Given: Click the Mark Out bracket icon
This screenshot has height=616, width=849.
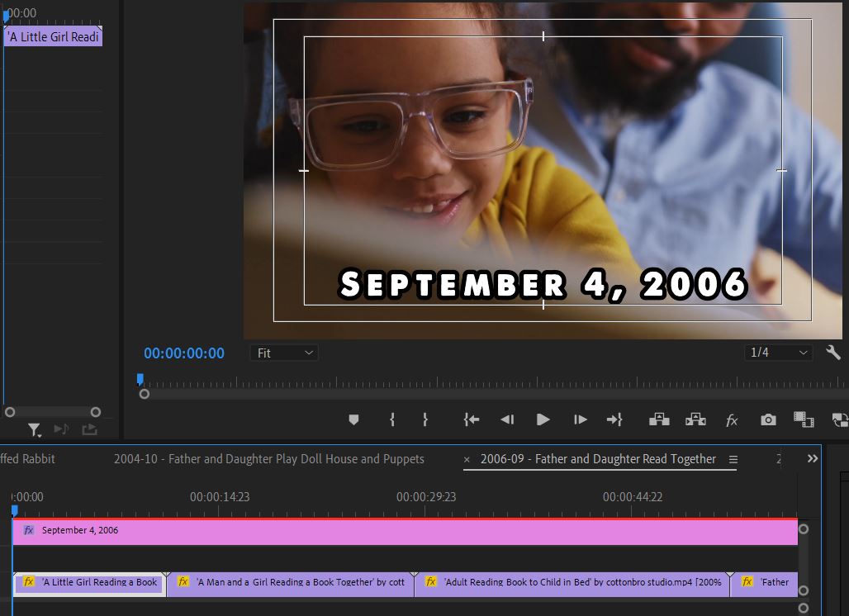Looking at the screenshot, I should 425,419.
